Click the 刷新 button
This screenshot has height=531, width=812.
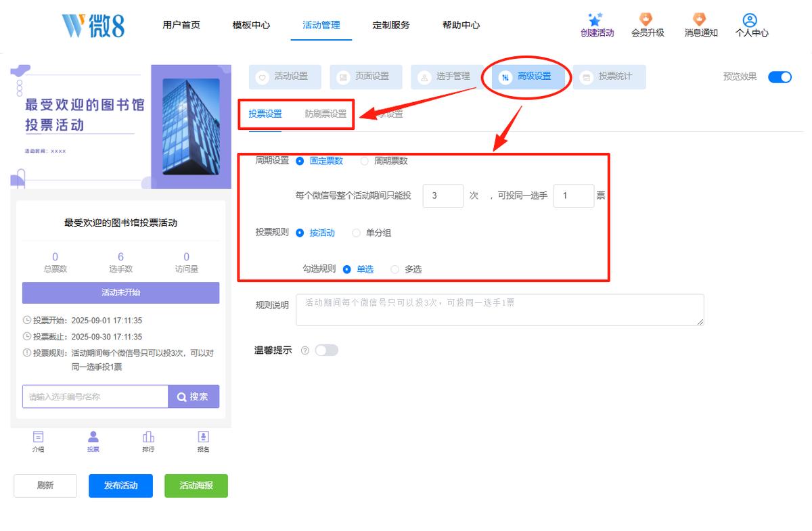tap(45, 486)
